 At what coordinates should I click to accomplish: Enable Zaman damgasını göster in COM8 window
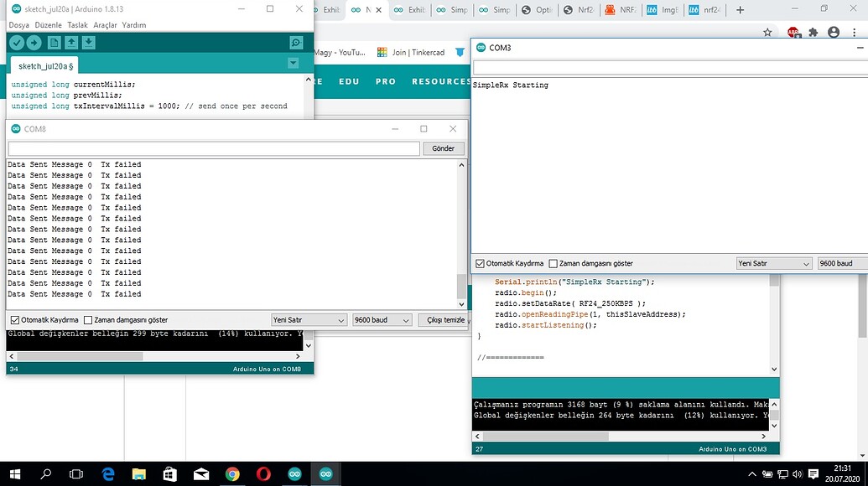point(88,320)
